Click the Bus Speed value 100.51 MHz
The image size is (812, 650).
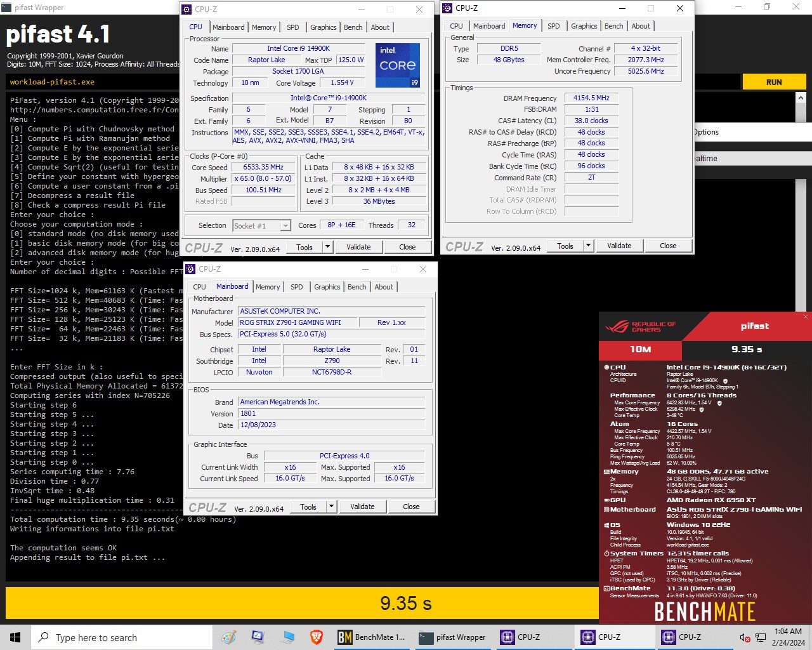(263, 190)
